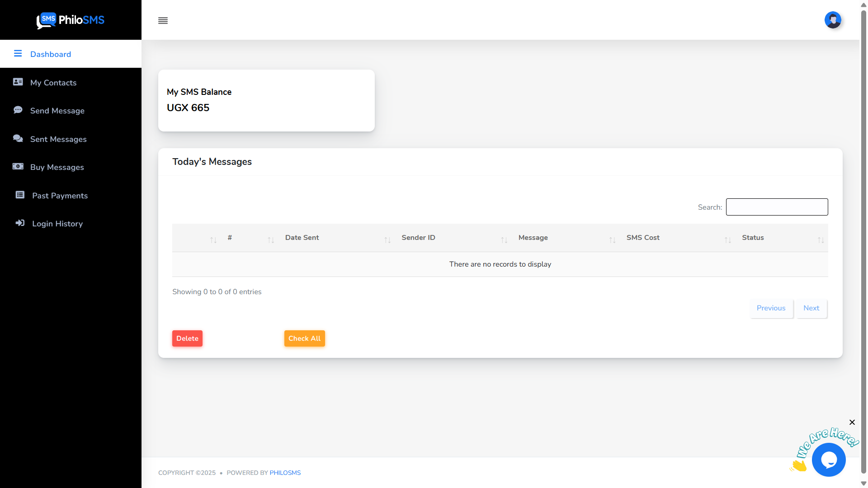868x488 pixels.
Task: Open the live chat bubble widget
Action: pos(828,460)
